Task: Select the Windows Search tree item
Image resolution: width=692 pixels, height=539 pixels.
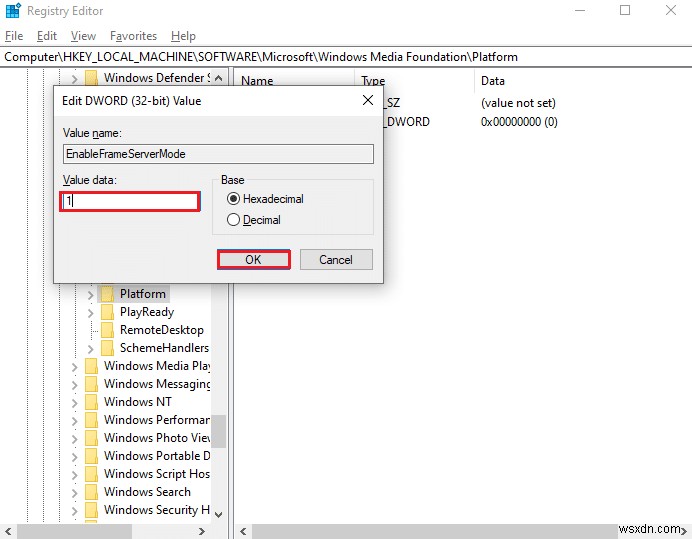Action: (147, 492)
